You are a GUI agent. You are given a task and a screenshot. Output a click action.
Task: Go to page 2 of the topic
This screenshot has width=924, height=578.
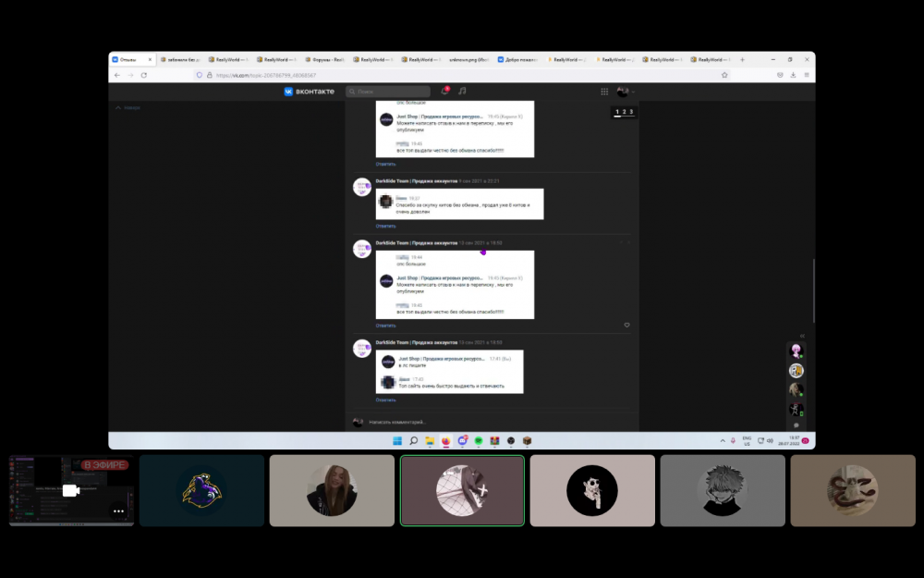(624, 112)
